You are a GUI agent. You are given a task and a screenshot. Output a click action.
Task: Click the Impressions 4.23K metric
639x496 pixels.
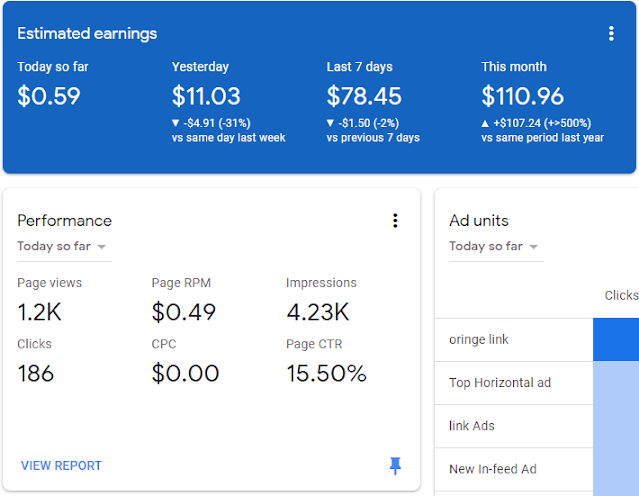(x=318, y=312)
